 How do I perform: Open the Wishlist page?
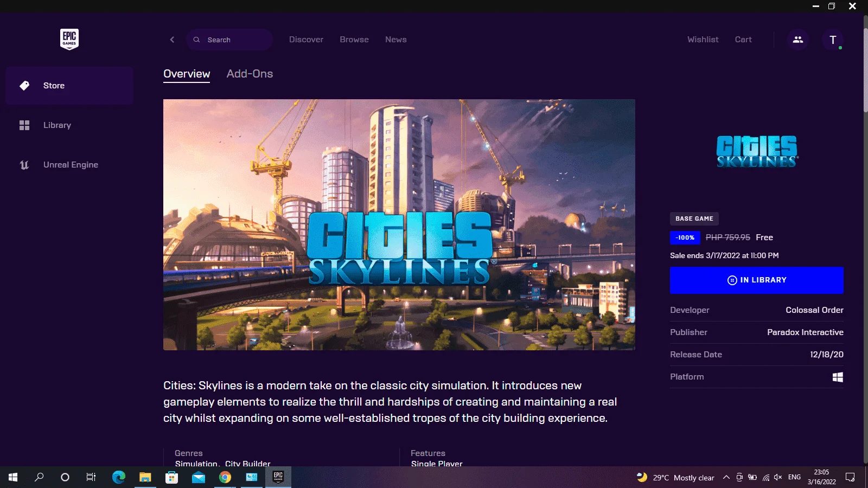pos(703,40)
